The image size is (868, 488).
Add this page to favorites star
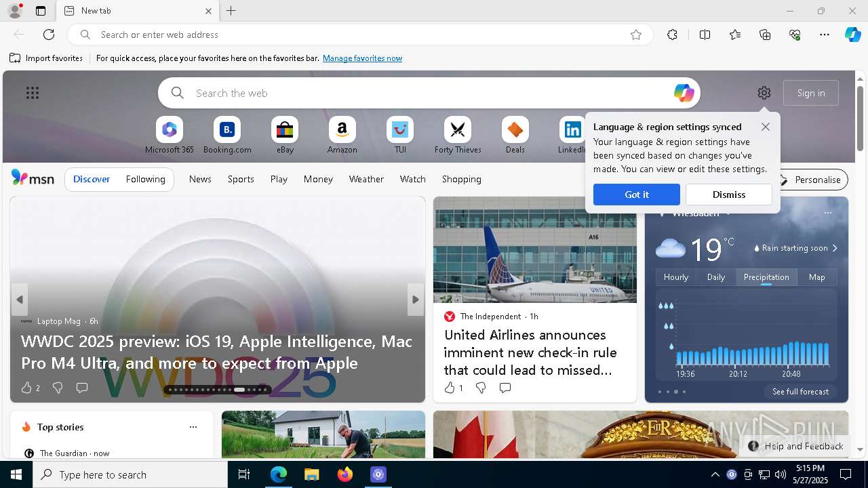pyautogui.click(x=636, y=35)
